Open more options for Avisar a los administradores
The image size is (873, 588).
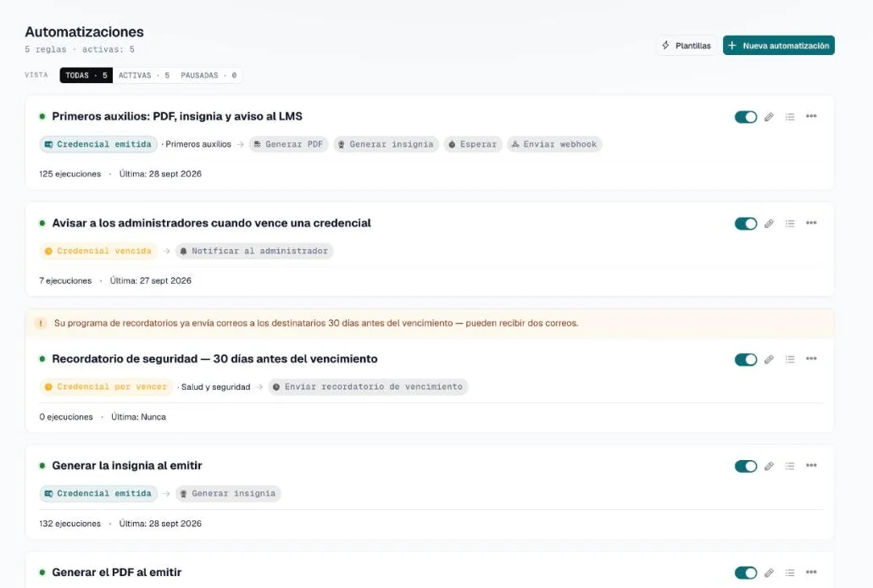(811, 224)
